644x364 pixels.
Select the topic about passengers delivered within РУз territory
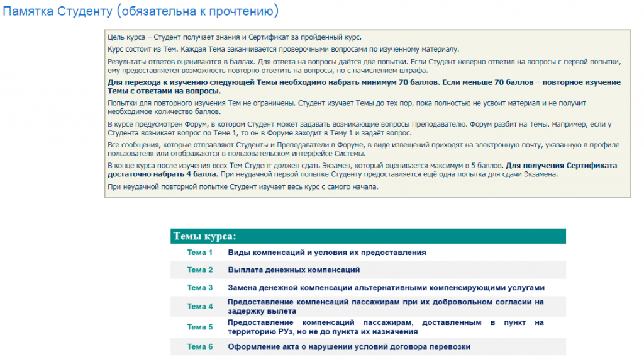pyautogui.click(x=386, y=327)
